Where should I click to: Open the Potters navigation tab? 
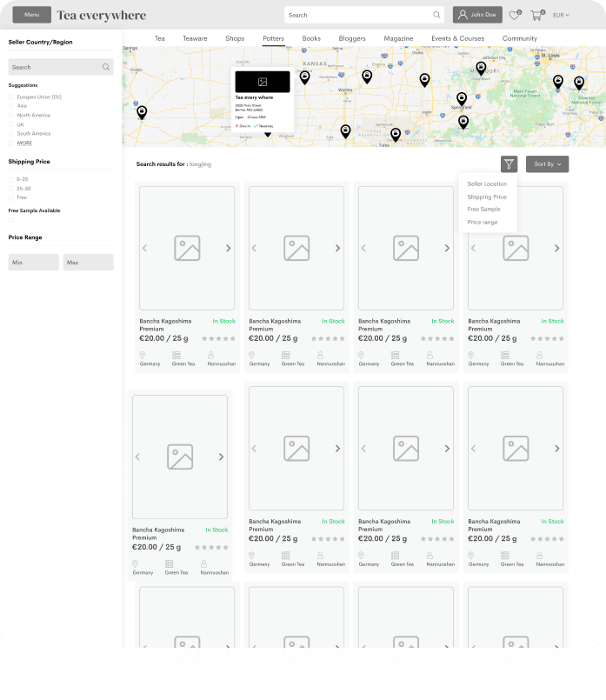[274, 38]
